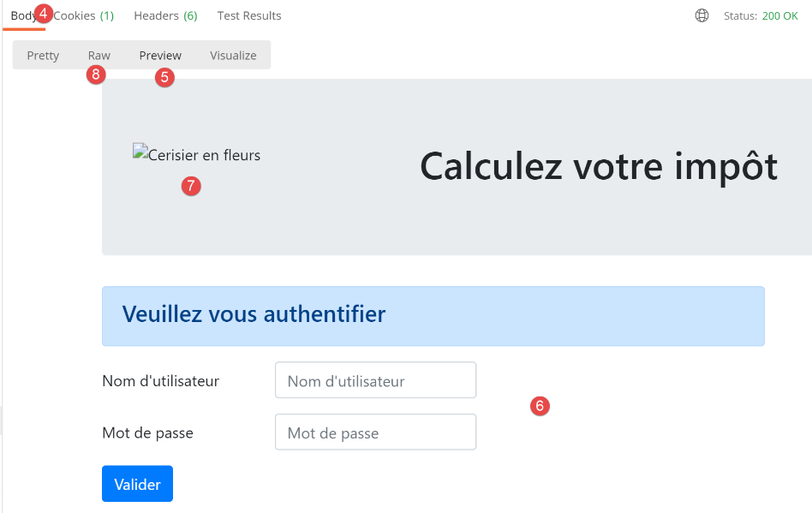Click the red annotation marker numbered 6
The width and height of the screenshot is (812, 513).
(x=539, y=406)
